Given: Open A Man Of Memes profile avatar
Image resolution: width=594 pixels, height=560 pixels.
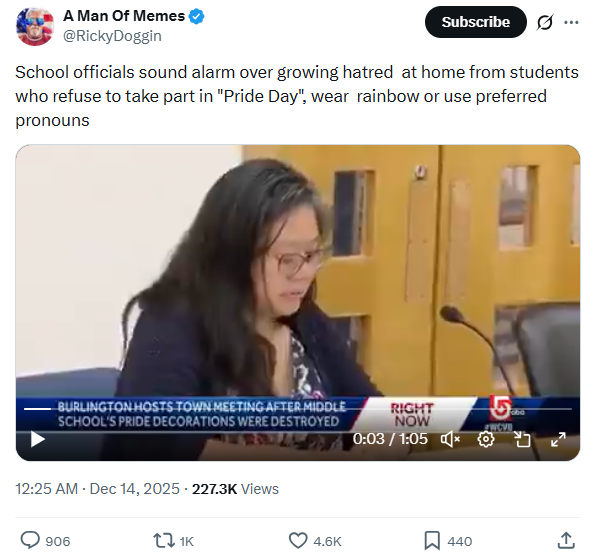Looking at the screenshot, I should coord(35,26).
